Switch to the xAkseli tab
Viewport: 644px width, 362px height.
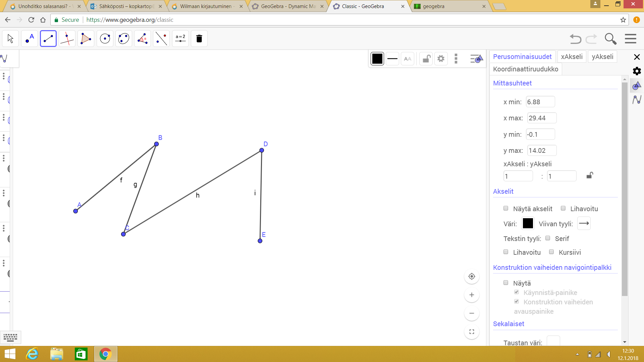tap(572, 57)
